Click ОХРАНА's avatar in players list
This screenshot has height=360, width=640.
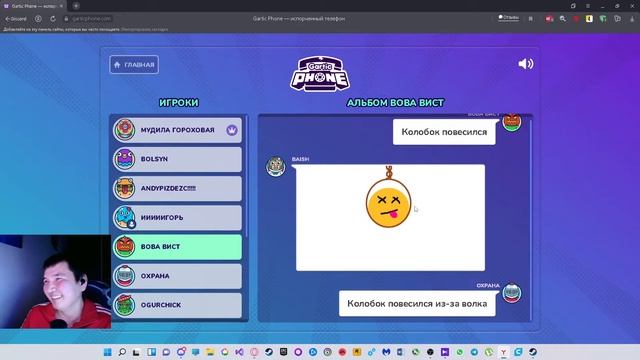(x=124, y=276)
